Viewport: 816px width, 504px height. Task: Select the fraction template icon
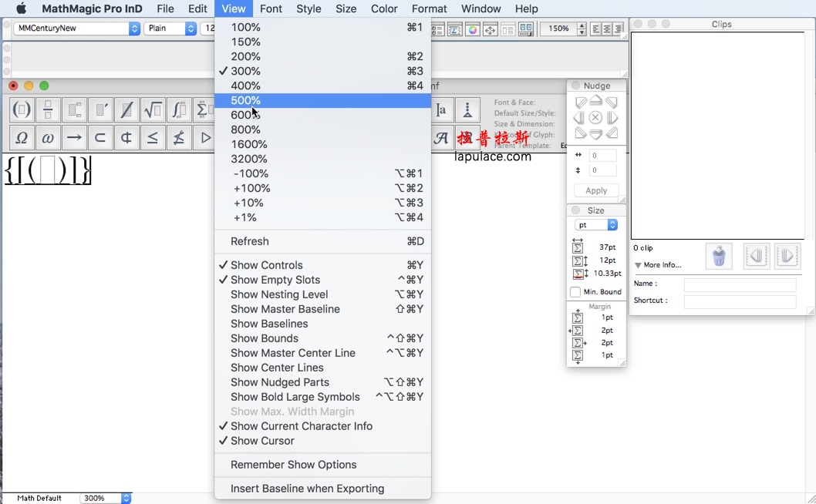(x=48, y=109)
